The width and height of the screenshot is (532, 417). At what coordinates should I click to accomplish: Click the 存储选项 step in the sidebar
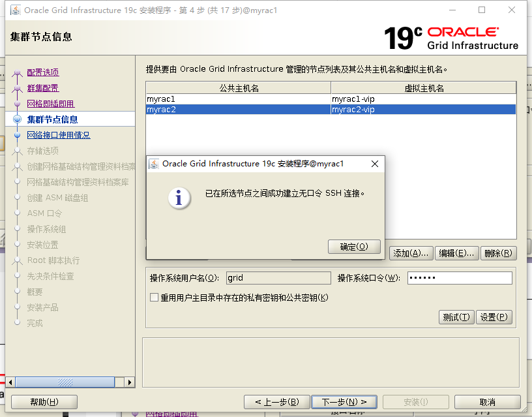point(43,151)
